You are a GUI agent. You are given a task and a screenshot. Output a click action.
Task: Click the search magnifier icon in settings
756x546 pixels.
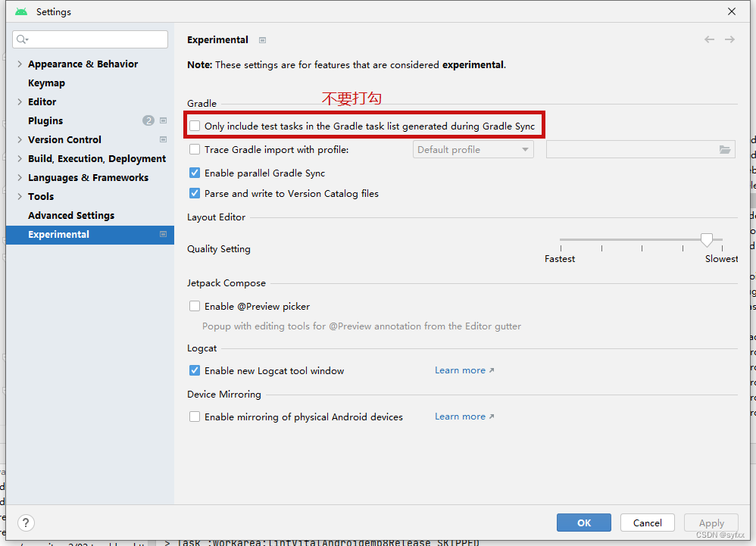(x=22, y=39)
